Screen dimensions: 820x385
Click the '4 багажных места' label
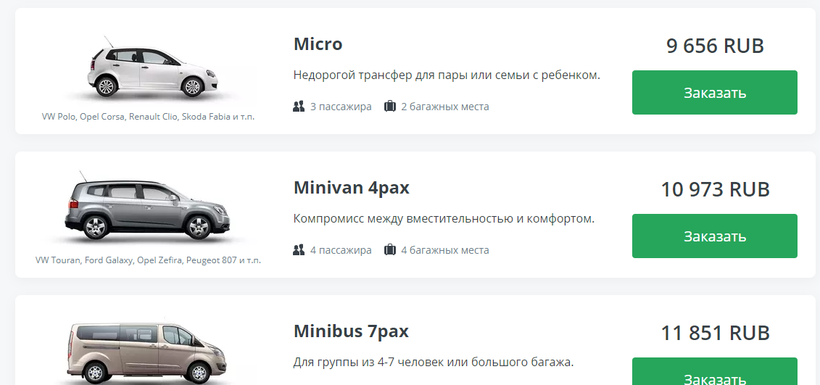pos(445,250)
